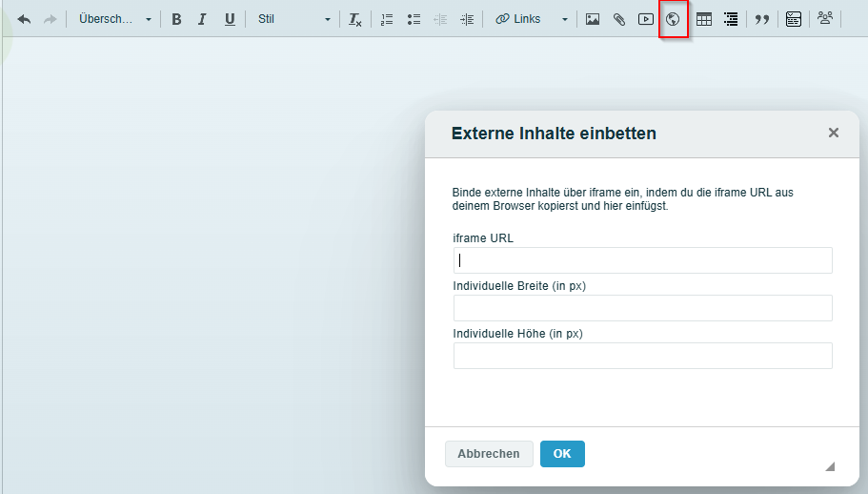868x494 pixels.
Task: Insert a bulleted list
Action: 414,19
